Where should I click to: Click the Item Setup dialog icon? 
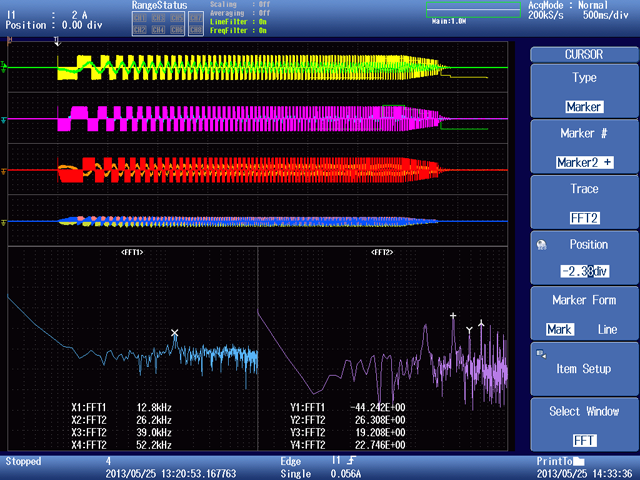541,354
